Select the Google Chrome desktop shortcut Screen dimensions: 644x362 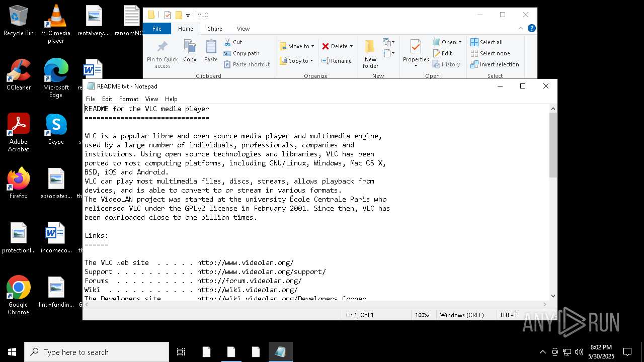pos(19,296)
